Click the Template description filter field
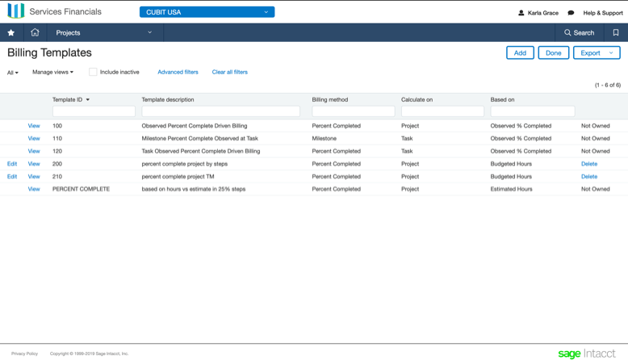The height and width of the screenshot is (364, 628). coord(220,111)
